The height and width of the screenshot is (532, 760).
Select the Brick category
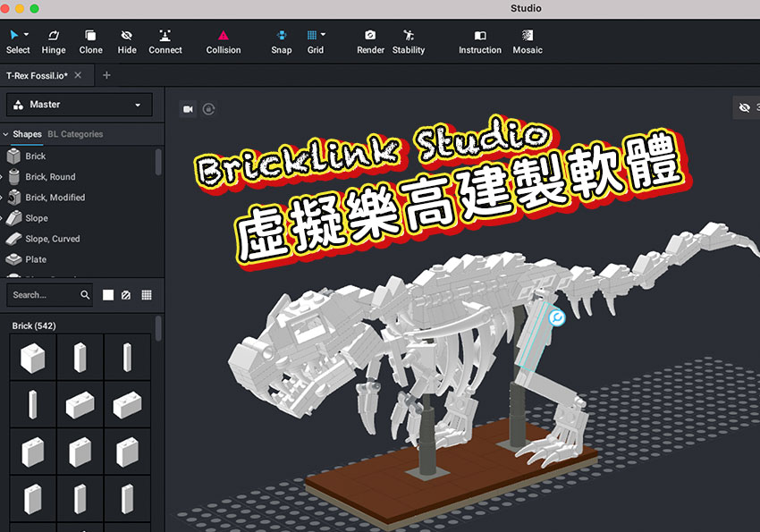click(x=36, y=156)
